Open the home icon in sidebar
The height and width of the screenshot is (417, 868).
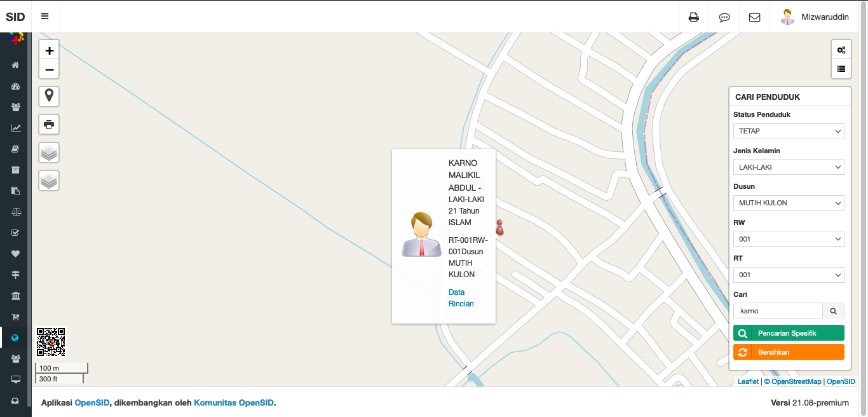[16, 65]
